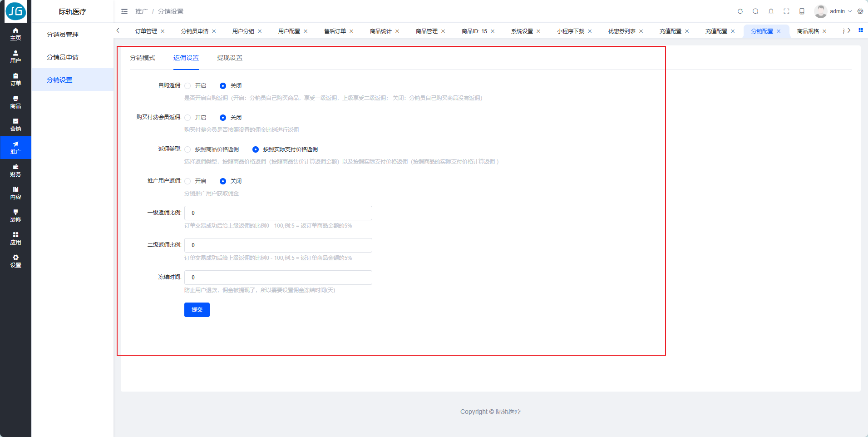Select the 推广 promotion section in sidebar
Image resolution: width=868 pixels, height=437 pixels.
[15, 148]
